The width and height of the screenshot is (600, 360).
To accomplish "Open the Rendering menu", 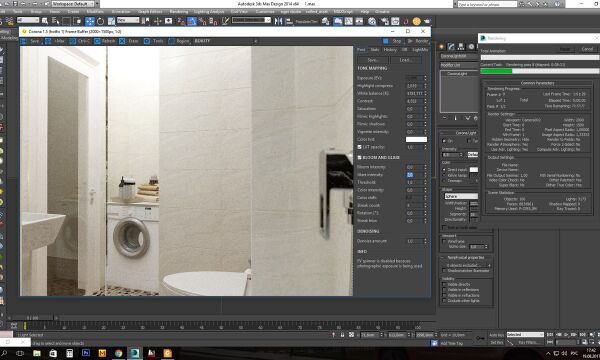I will (179, 12).
